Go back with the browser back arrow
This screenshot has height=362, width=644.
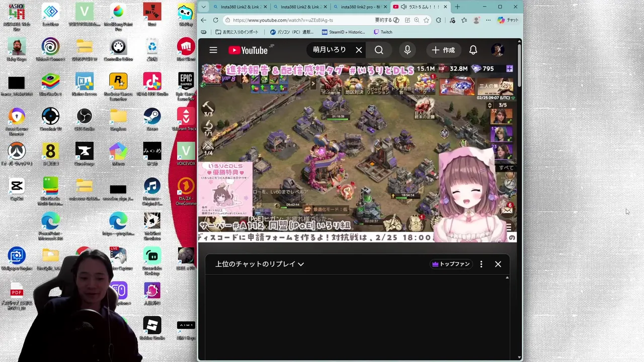[x=203, y=20]
